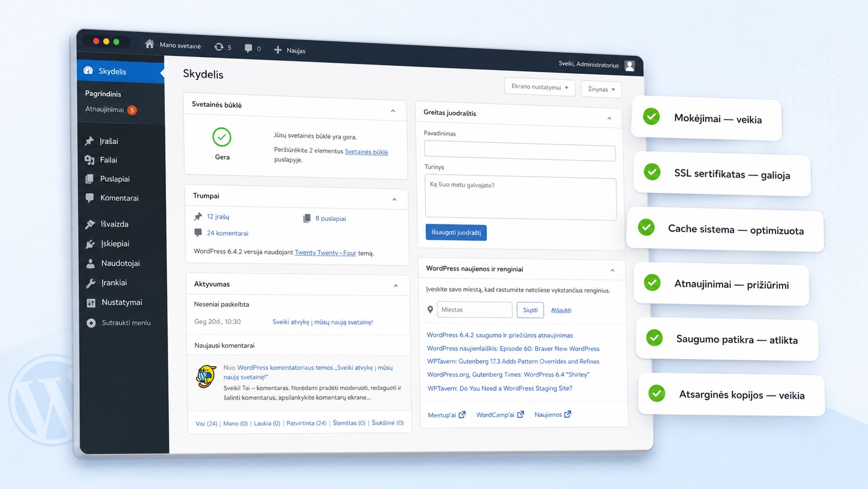Screen dimensions: 868x489
Task: Click the Atsarginės kopijos — veikia card text
Action: pos(742,395)
